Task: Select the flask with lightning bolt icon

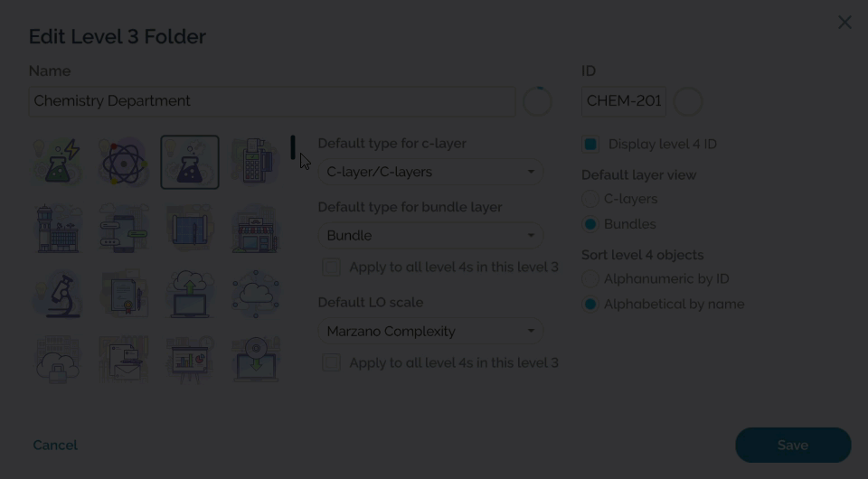Action: (x=58, y=163)
